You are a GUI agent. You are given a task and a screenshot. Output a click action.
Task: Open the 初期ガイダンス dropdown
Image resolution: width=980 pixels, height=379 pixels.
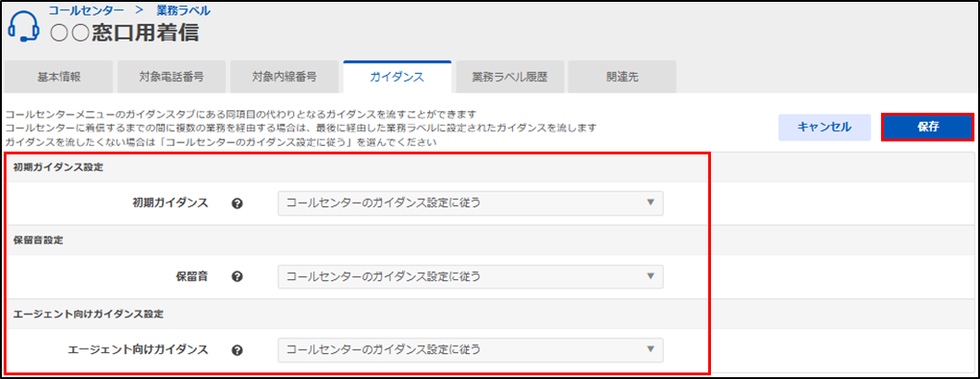(470, 203)
